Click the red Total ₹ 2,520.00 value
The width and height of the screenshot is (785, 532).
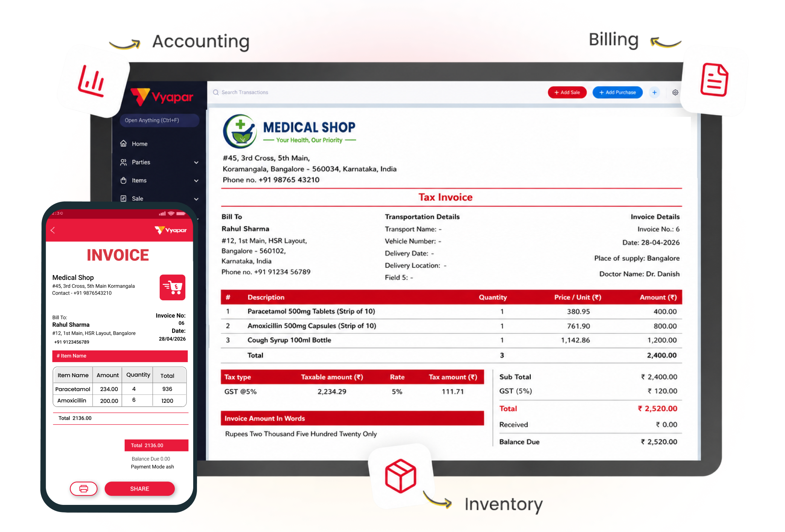[657, 408]
